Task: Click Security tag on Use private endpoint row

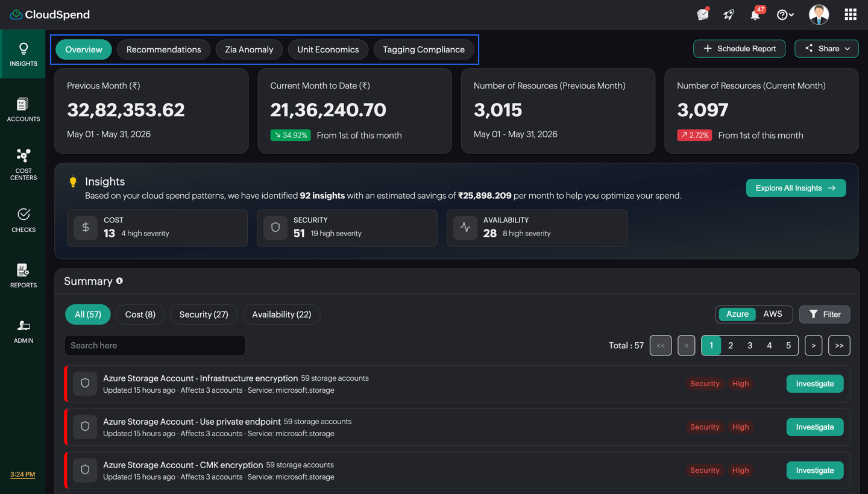Action: (x=705, y=427)
